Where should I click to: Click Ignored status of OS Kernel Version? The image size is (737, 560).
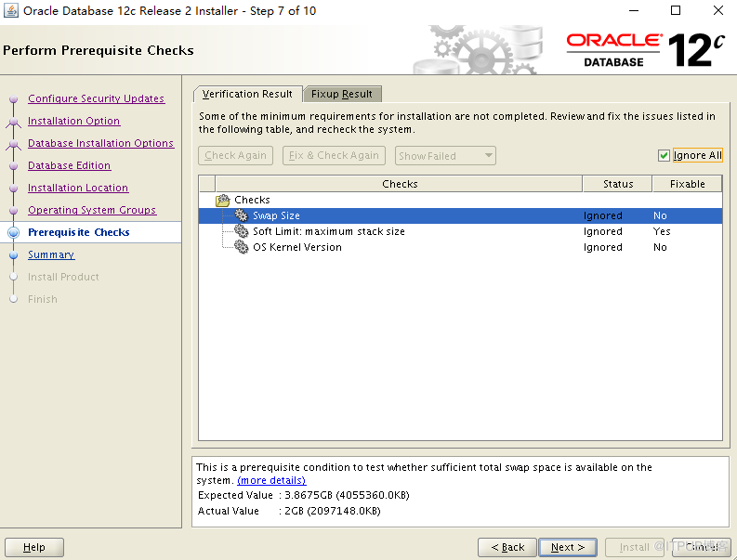(x=603, y=247)
